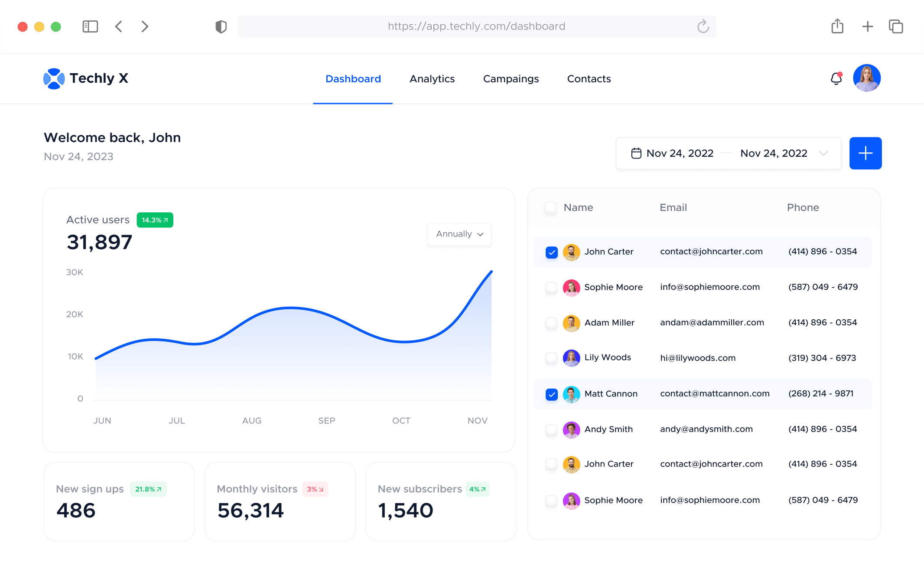Open the Annually dropdown on the chart
Screen dimensions: 924x577
point(459,234)
